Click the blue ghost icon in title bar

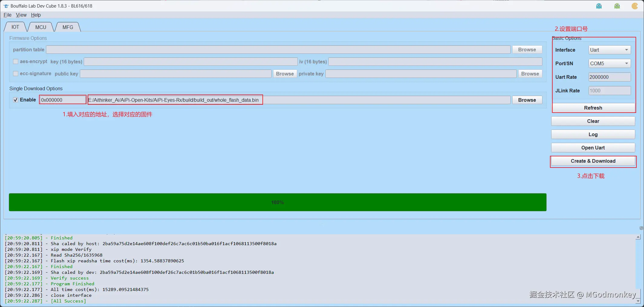pyautogui.click(x=599, y=6)
